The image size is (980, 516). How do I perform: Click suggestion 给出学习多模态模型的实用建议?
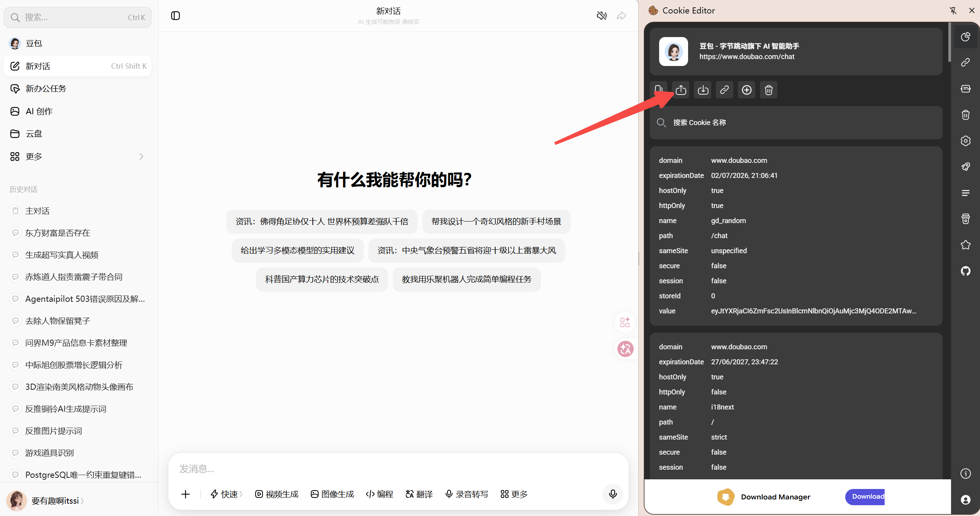tap(297, 250)
